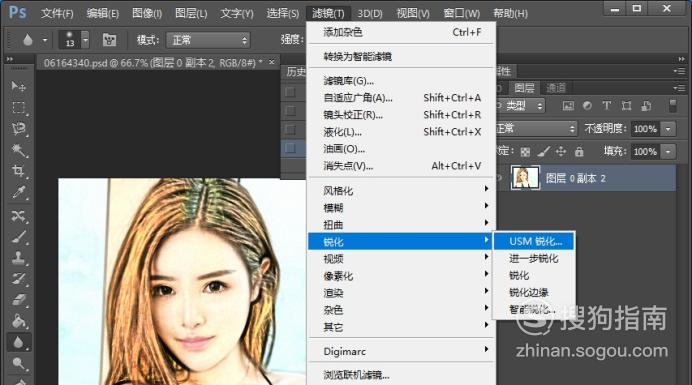Open the 帮助(H) menu
Screen dimensions: 692x385
pyautogui.click(x=510, y=14)
